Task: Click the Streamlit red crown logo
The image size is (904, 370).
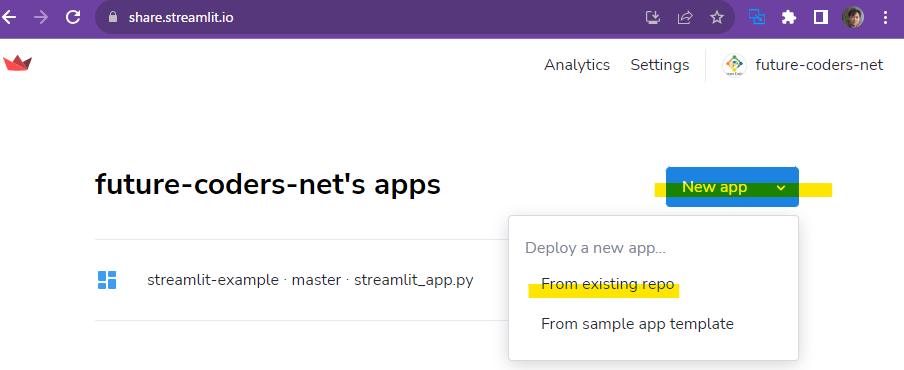Action: point(17,63)
